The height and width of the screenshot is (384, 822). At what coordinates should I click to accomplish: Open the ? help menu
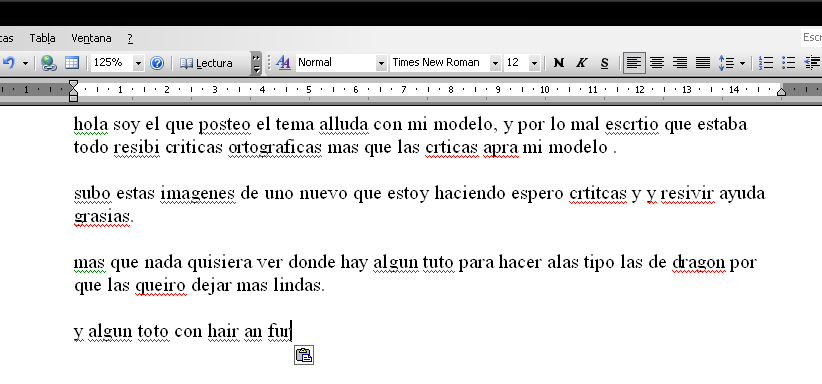pos(130,38)
